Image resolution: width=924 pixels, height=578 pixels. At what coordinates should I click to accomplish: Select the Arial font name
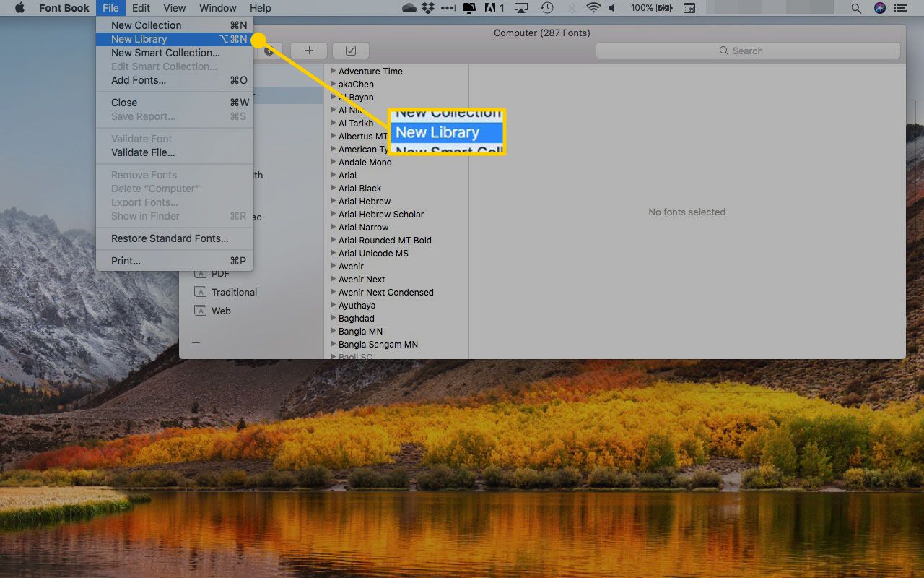[347, 175]
